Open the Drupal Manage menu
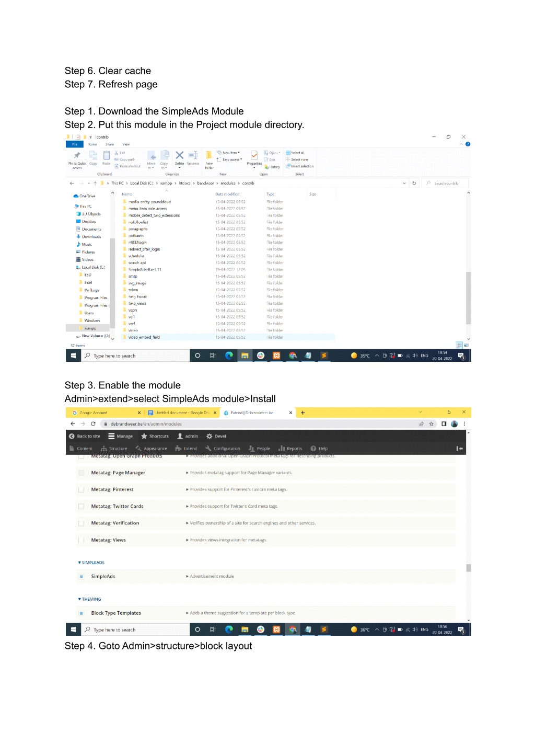Screen dimensions: 535x756 (121, 436)
